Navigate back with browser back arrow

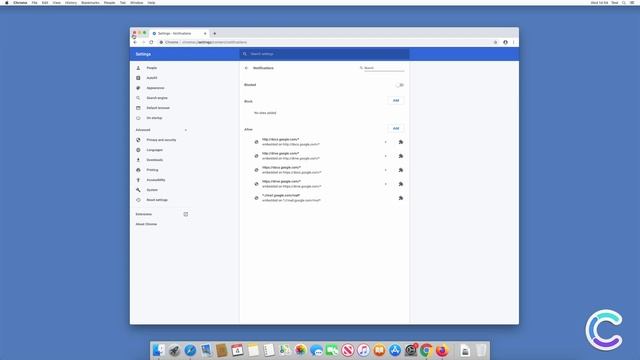pyautogui.click(x=135, y=42)
